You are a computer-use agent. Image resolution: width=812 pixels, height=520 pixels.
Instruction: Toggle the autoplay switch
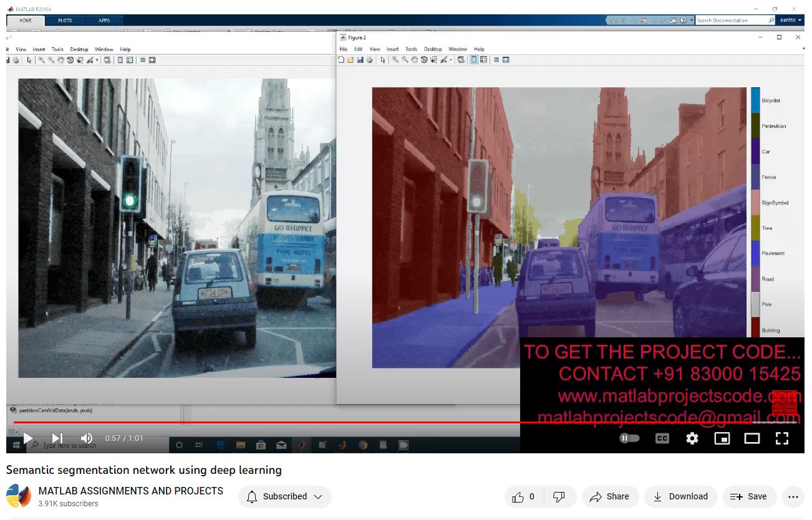[629, 438]
